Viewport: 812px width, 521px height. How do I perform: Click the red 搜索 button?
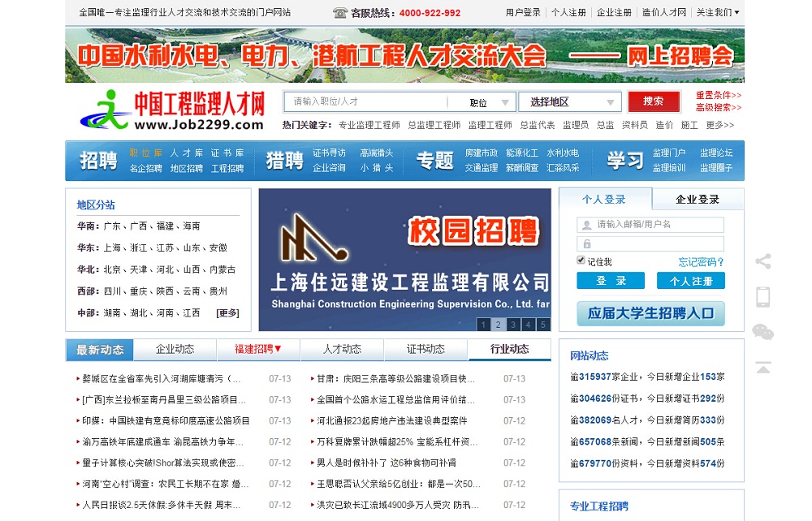tap(654, 101)
